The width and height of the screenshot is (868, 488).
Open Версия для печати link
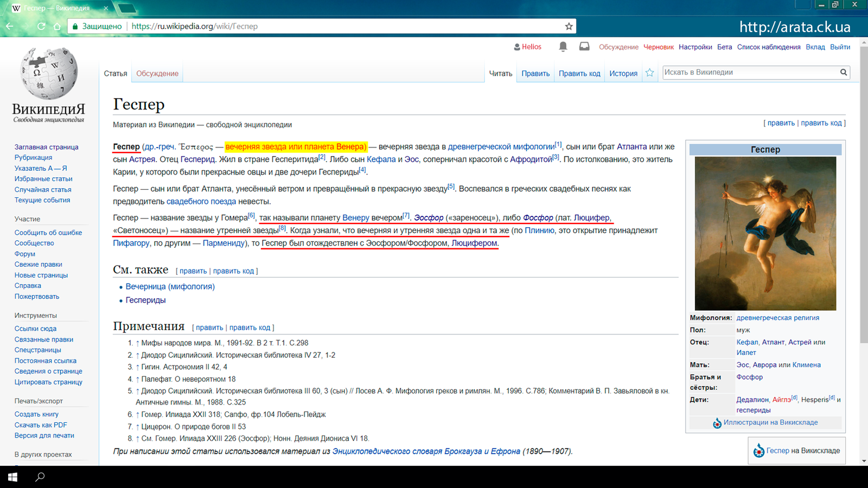coord(44,435)
